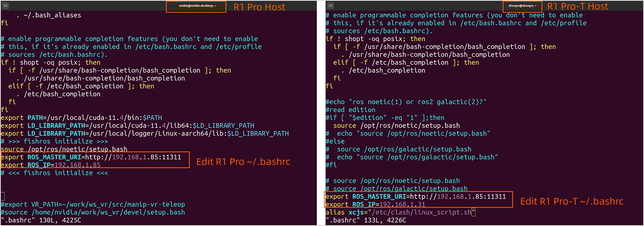Viewport: 644px width, 226px height.
Task: Place cursor on ROS_IP=192.168.1.31 line
Action: pyautogui.click(x=375, y=204)
